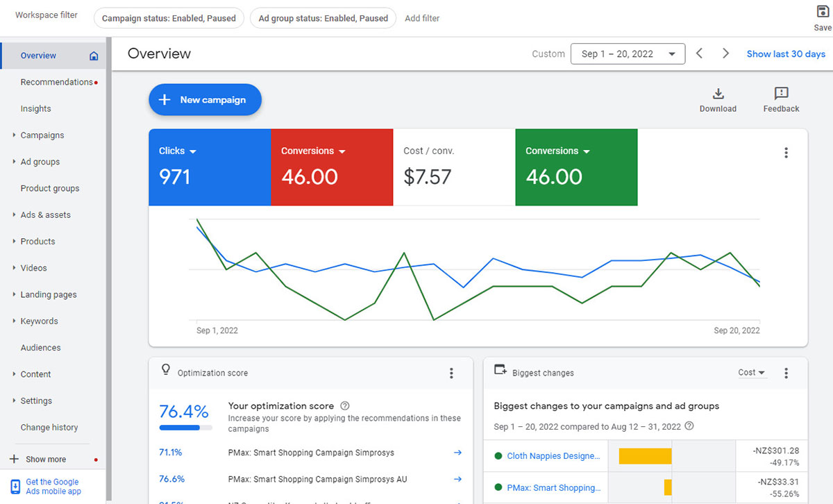Open Recommendations in the left navigation
The width and height of the screenshot is (833, 504).
pos(56,82)
